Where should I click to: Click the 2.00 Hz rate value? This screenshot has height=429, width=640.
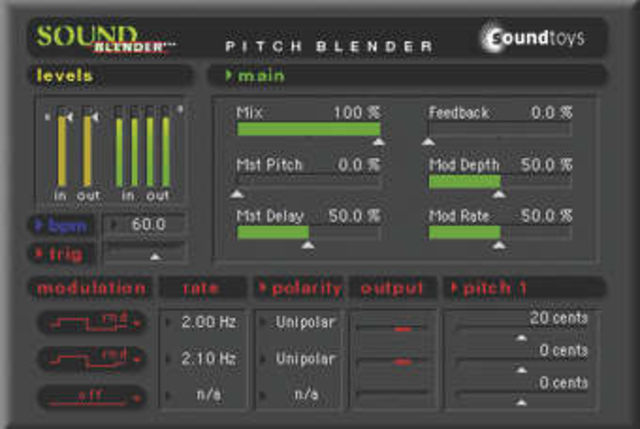tap(209, 322)
